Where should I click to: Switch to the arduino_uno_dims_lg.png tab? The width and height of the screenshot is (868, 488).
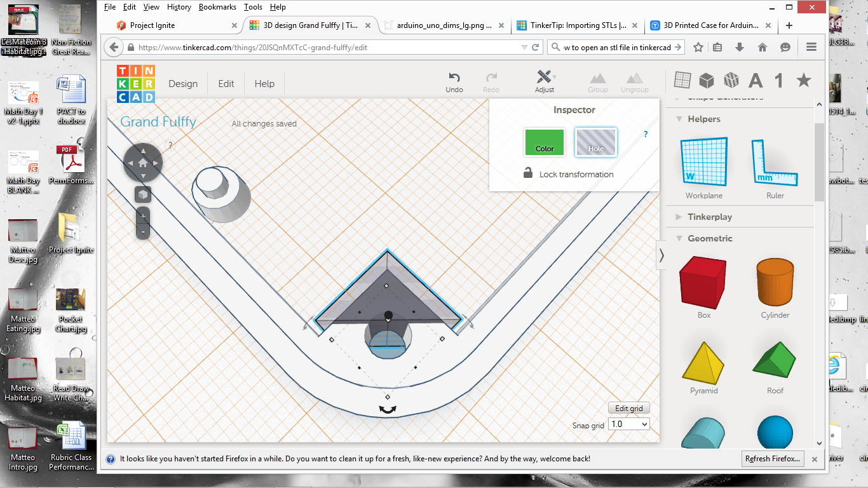(x=445, y=25)
